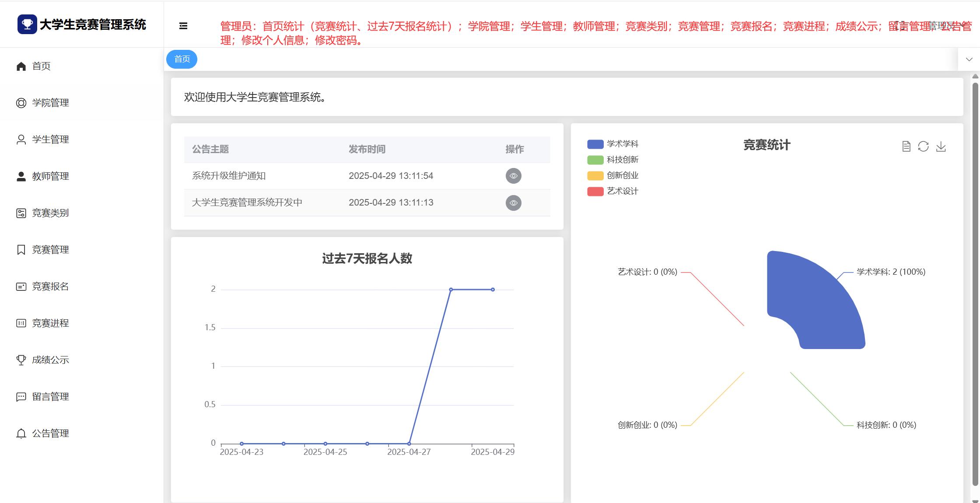View the 系统升级维护通知 announcement eye icon

pos(513,176)
